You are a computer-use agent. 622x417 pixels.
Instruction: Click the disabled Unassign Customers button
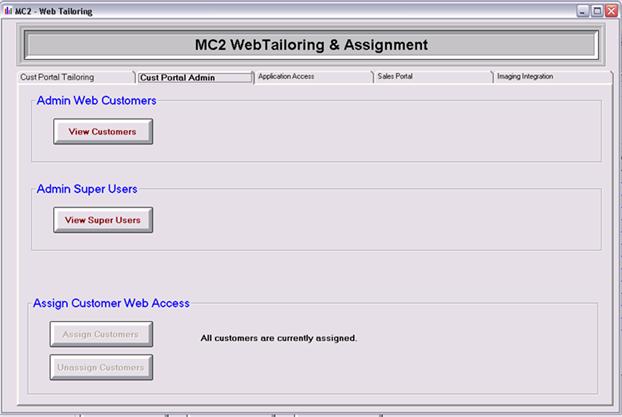coord(102,367)
